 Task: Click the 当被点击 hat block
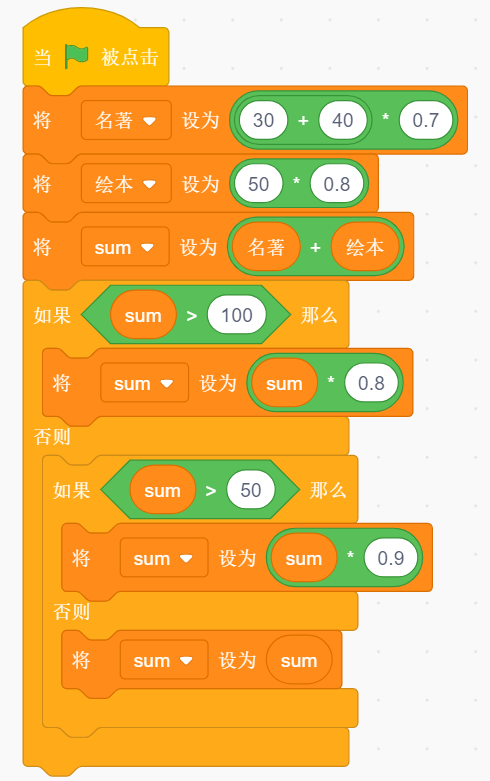tap(96, 51)
